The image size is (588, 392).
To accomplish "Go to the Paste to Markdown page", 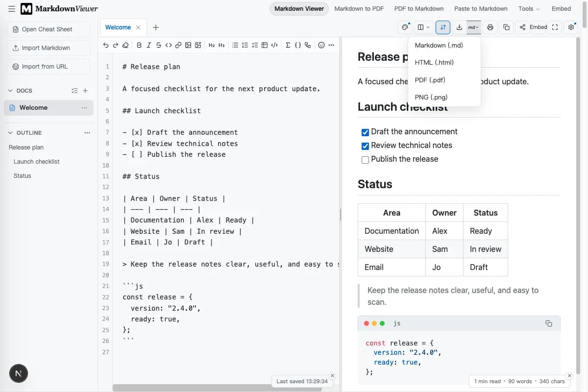I will 481,9.
